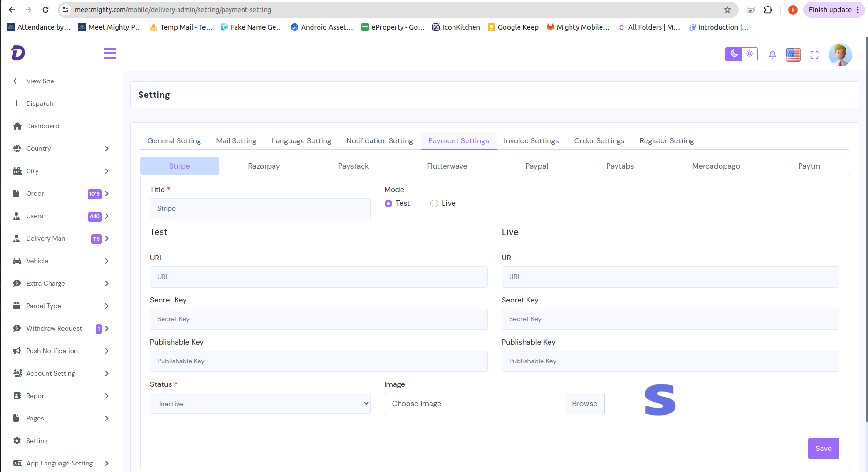The width and height of the screenshot is (868, 472).
Task: Open the Mail Setting tab
Action: pyautogui.click(x=236, y=141)
